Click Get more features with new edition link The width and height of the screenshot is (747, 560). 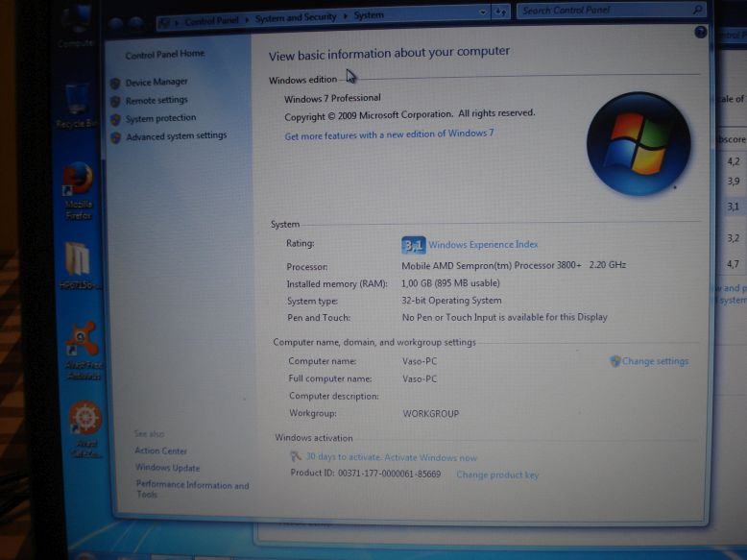tap(389, 134)
